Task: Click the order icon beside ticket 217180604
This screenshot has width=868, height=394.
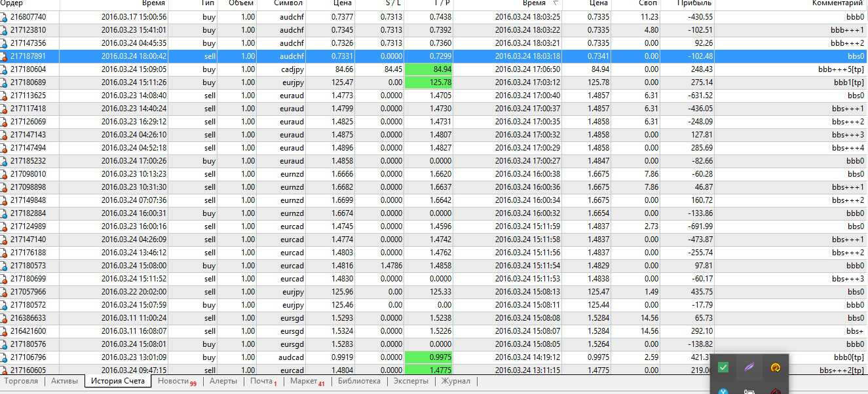Action: point(5,69)
